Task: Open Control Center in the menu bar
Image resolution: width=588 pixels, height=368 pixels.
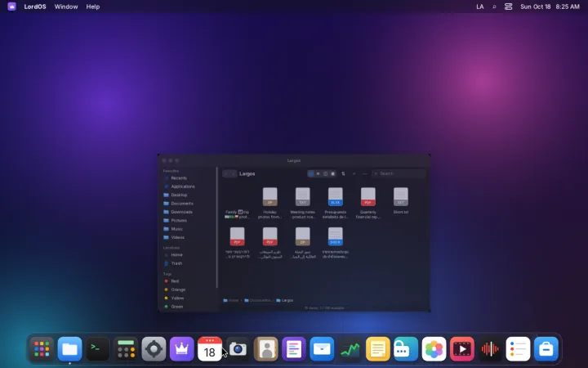Action: (508, 7)
